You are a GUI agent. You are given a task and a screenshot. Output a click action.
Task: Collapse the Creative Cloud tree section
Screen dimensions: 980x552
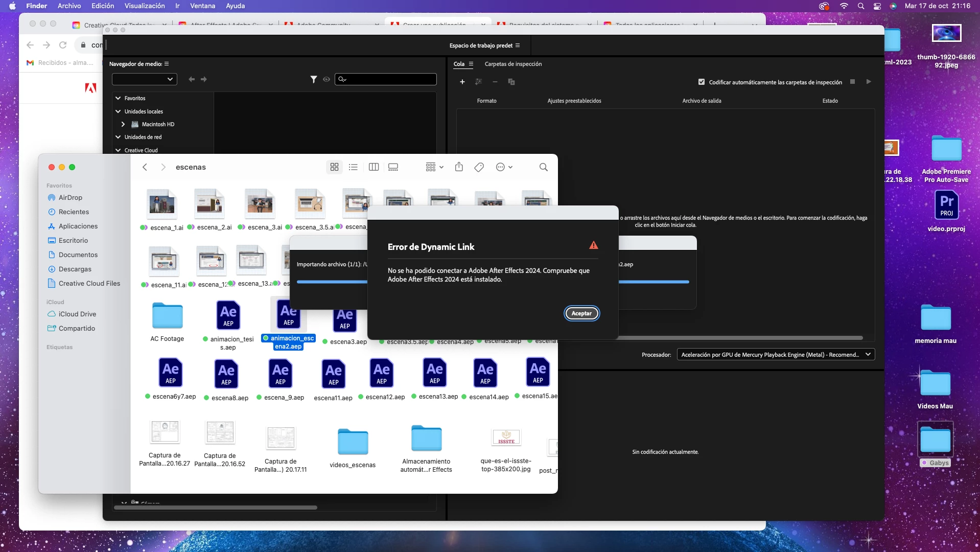click(x=118, y=150)
